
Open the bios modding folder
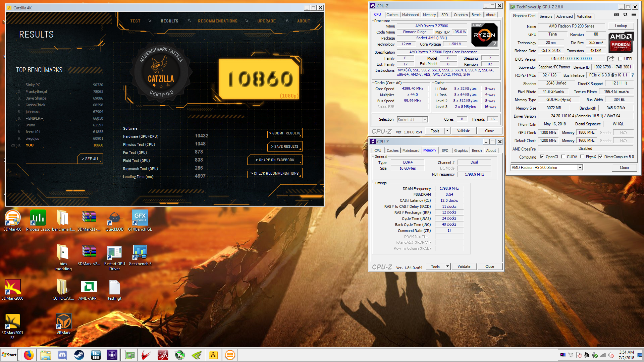[x=63, y=257]
